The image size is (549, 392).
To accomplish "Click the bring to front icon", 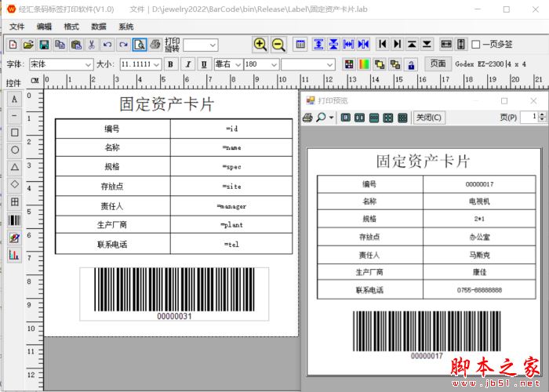I will (380, 64).
